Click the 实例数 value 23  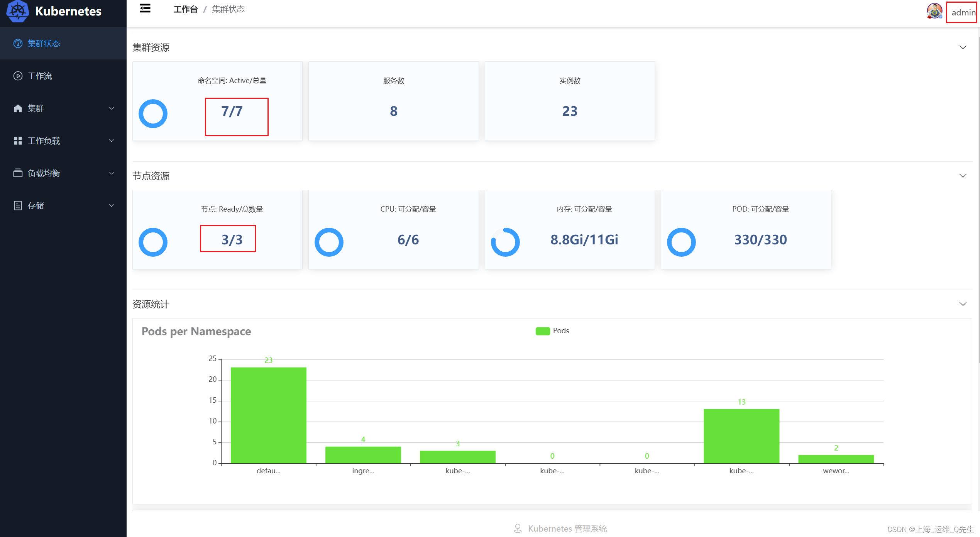pyautogui.click(x=570, y=111)
